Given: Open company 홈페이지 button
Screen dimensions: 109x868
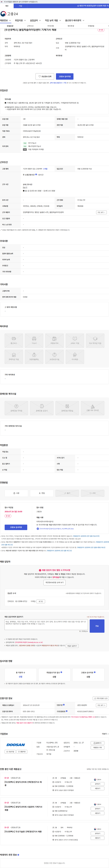Looking at the screenshot, I should (x=98, y=743).
